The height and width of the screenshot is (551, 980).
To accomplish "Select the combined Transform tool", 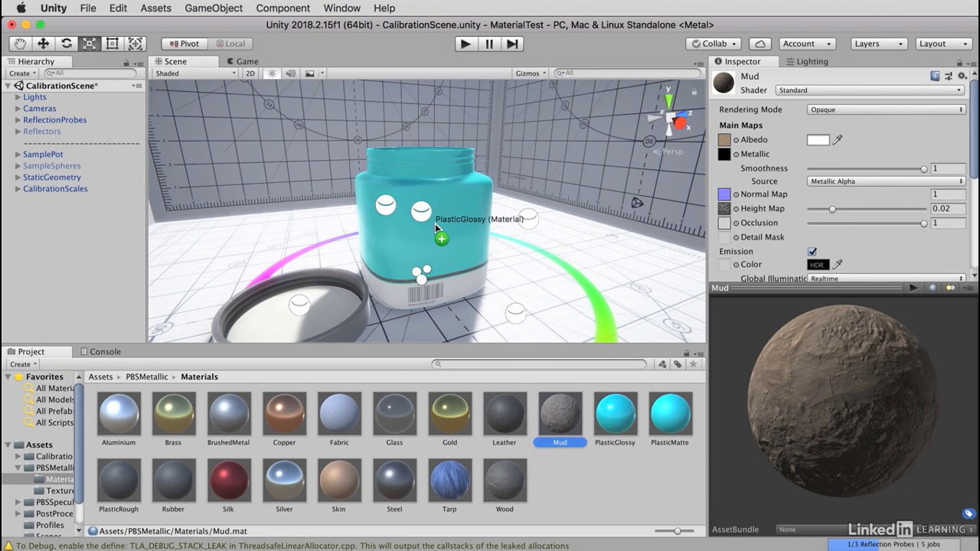I will tap(136, 44).
